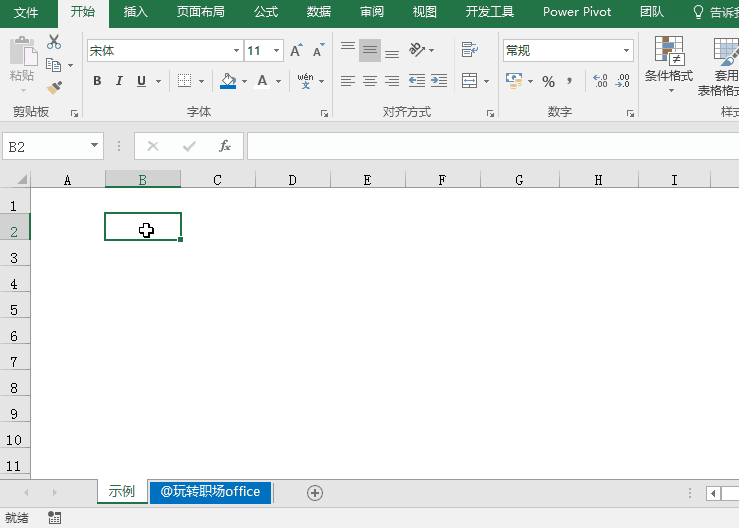
Task: Switch to the 插入 (Insert) ribbon tab
Action: tap(135, 12)
